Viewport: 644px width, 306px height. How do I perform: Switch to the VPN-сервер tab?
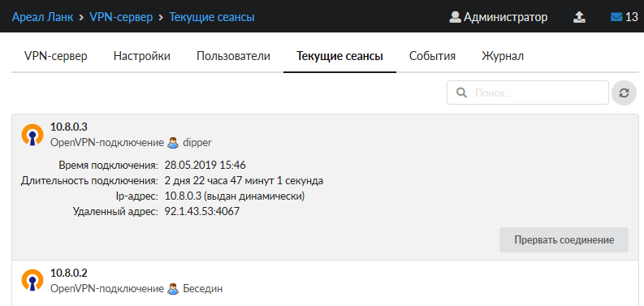pyautogui.click(x=56, y=56)
